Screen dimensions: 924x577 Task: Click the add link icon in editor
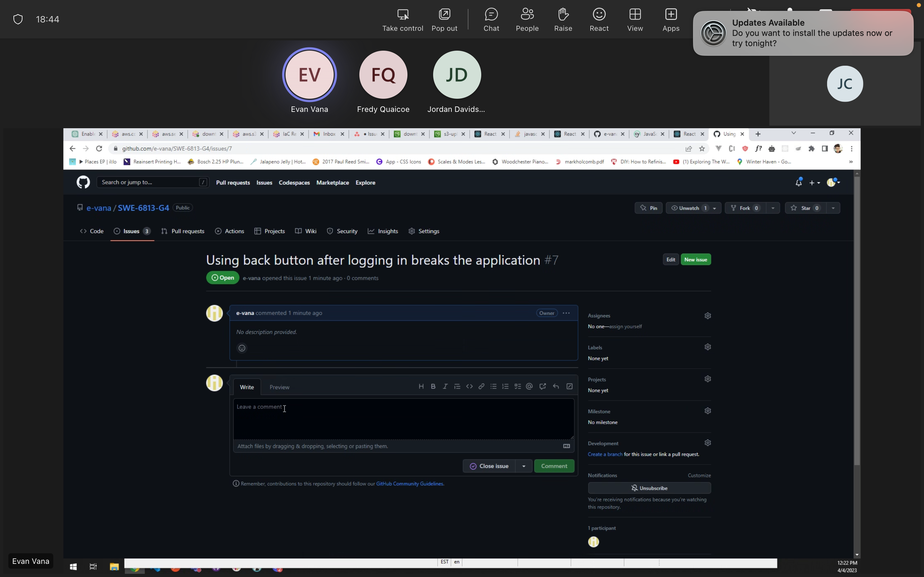482,387
